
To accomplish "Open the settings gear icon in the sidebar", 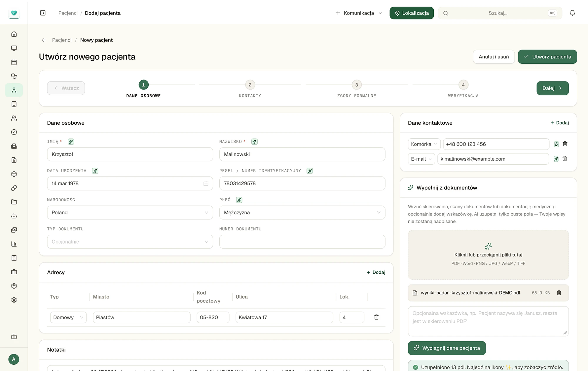I will point(14,300).
